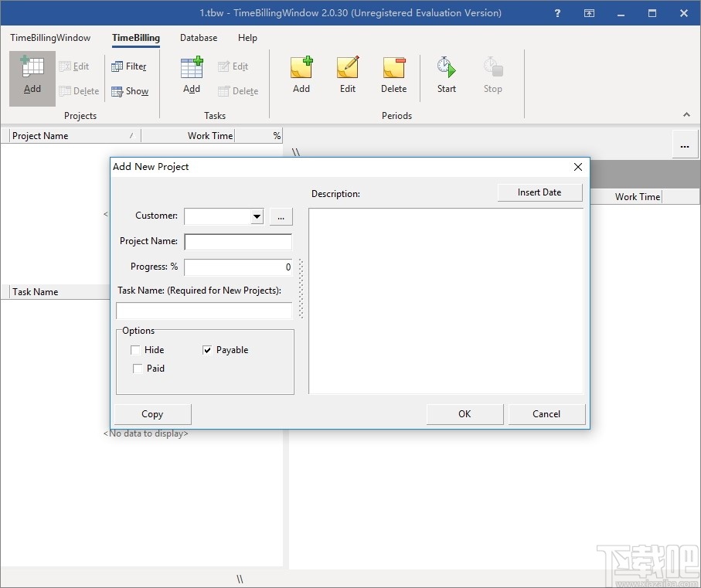Click the Progress % field
Screen dimensions: 701x588
238,267
